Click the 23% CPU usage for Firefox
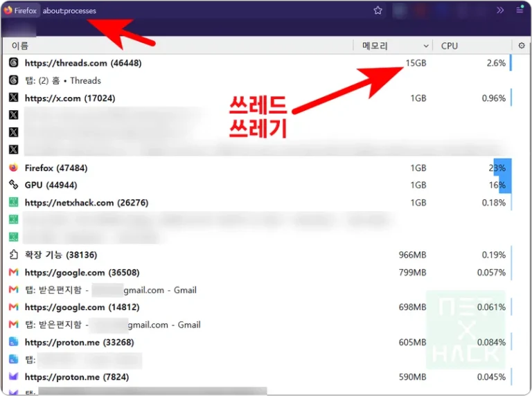This screenshot has width=532, height=396. click(497, 168)
